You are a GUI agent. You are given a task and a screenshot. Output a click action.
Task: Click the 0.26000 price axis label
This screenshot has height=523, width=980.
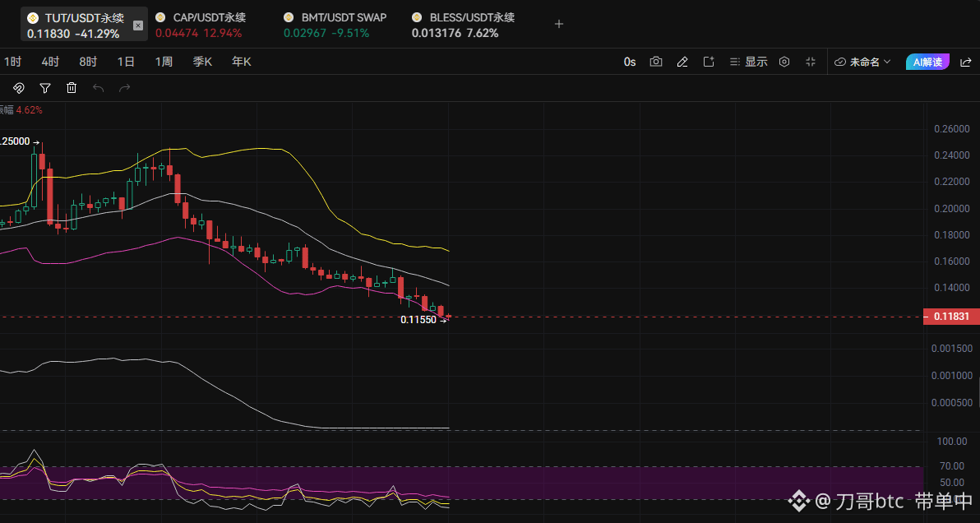pyautogui.click(x=952, y=129)
